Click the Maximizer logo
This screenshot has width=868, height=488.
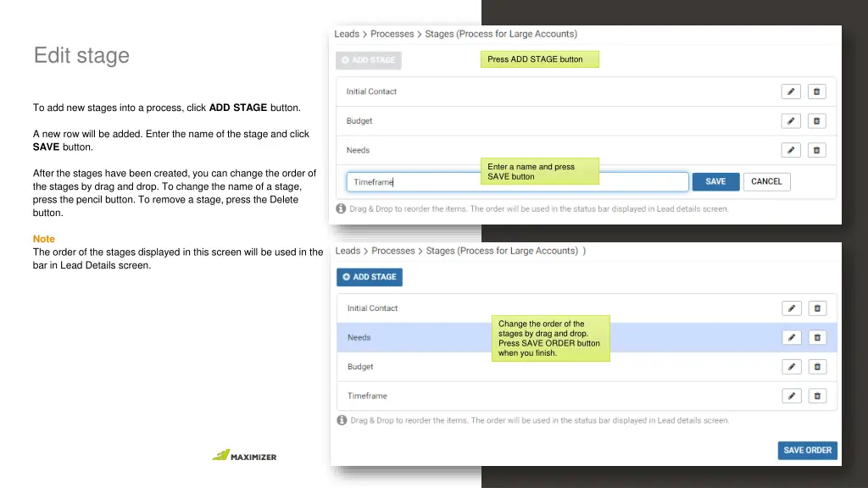point(244,455)
